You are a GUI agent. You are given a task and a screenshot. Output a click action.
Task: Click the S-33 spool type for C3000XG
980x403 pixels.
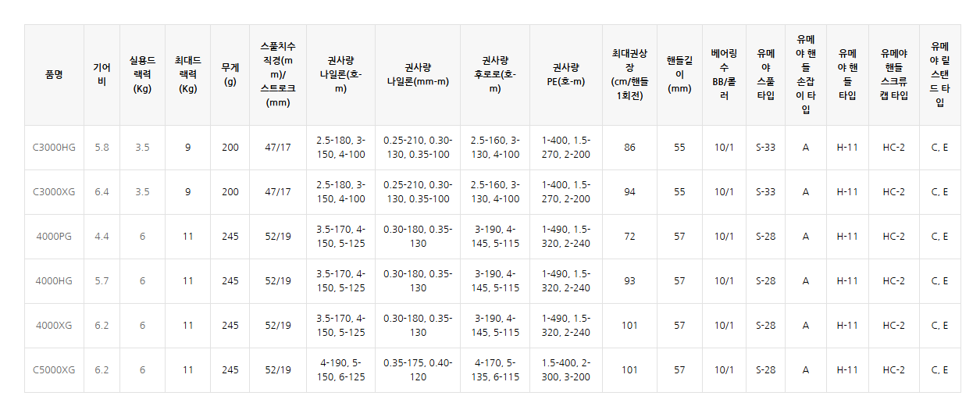(766, 192)
